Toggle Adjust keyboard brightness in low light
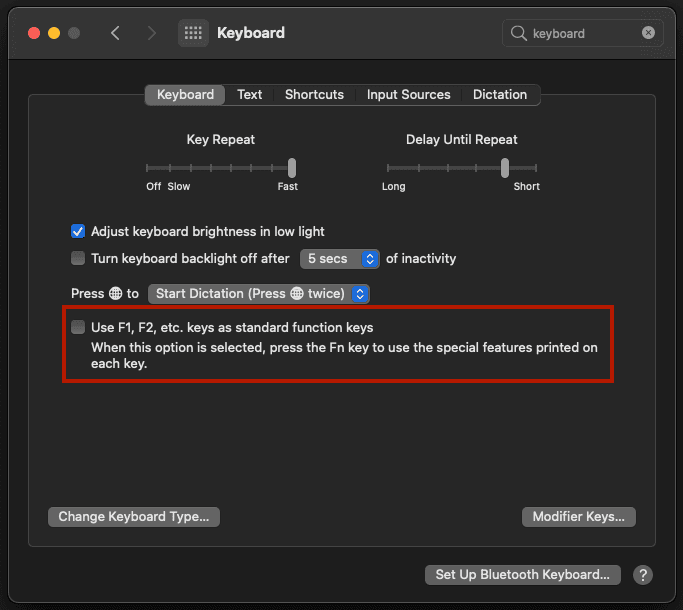The width and height of the screenshot is (683, 610). [78, 231]
